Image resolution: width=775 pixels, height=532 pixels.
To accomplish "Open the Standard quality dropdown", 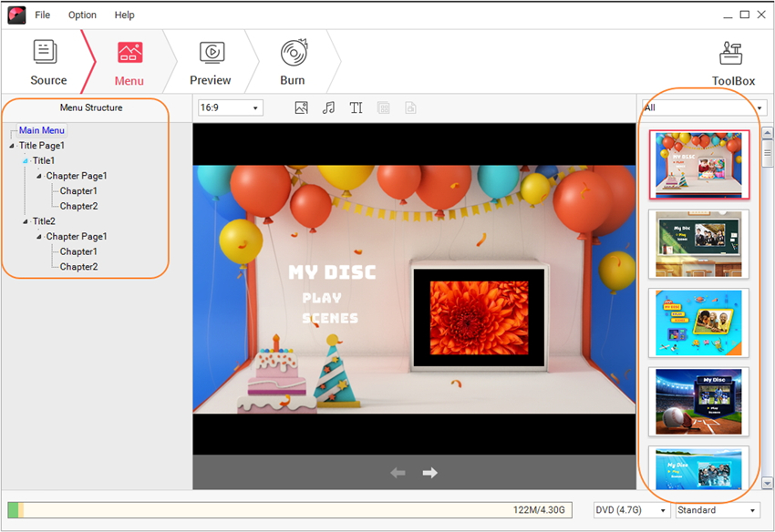I will 718,510.
